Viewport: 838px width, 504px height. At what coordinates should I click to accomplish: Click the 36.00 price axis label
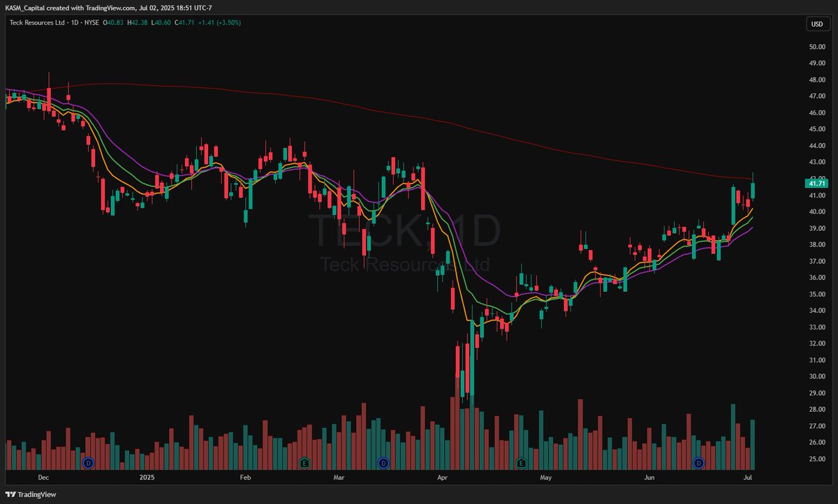point(818,277)
